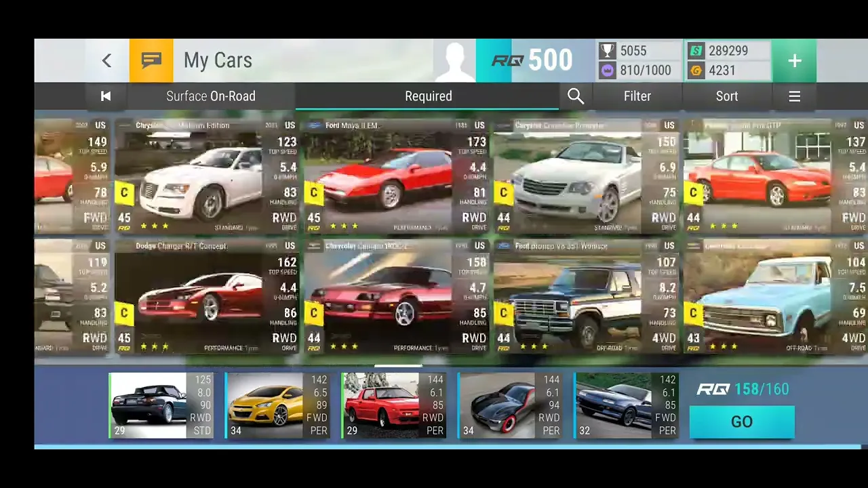Tap the gold coin icon beside 4231
Viewport: 868px width, 488px height.
pyautogui.click(x=696, y=70)
